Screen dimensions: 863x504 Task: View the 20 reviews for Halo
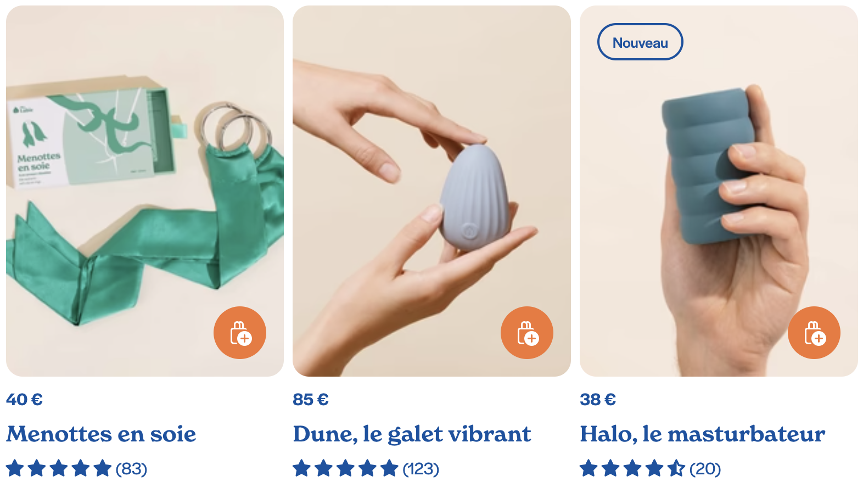coord(705,469)
